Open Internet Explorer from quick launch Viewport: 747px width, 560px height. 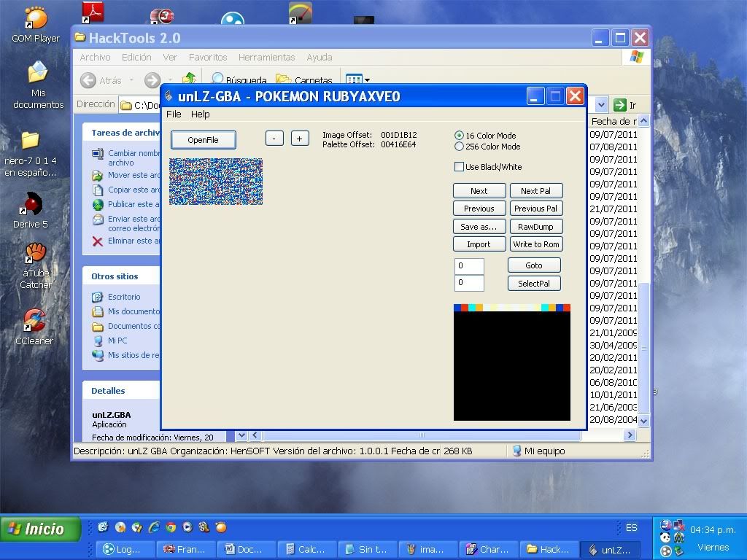point(154,527)
